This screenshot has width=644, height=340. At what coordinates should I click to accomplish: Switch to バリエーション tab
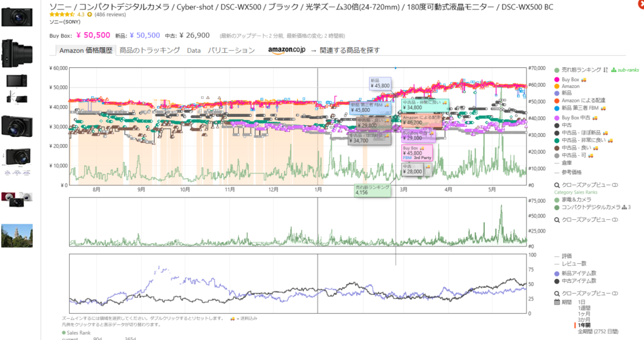point(231,50)
